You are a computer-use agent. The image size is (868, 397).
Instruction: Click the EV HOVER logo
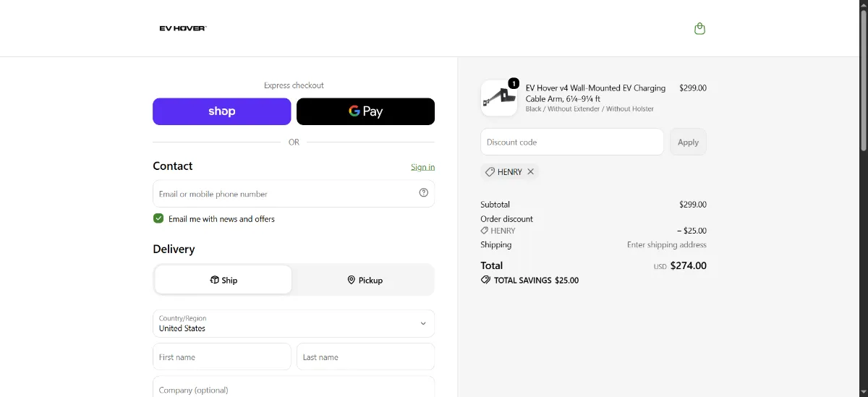183,28
